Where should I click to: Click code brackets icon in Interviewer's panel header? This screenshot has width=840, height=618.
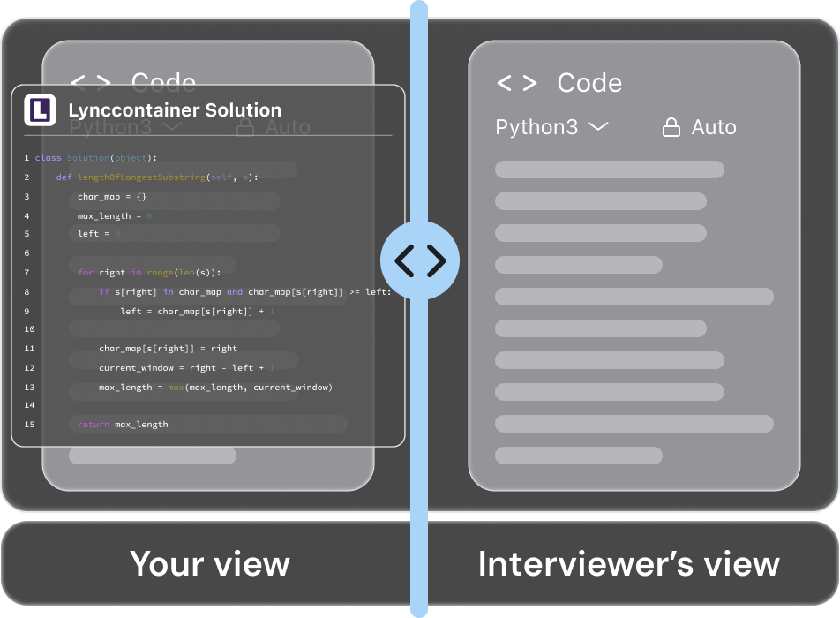tap(517, 84)
